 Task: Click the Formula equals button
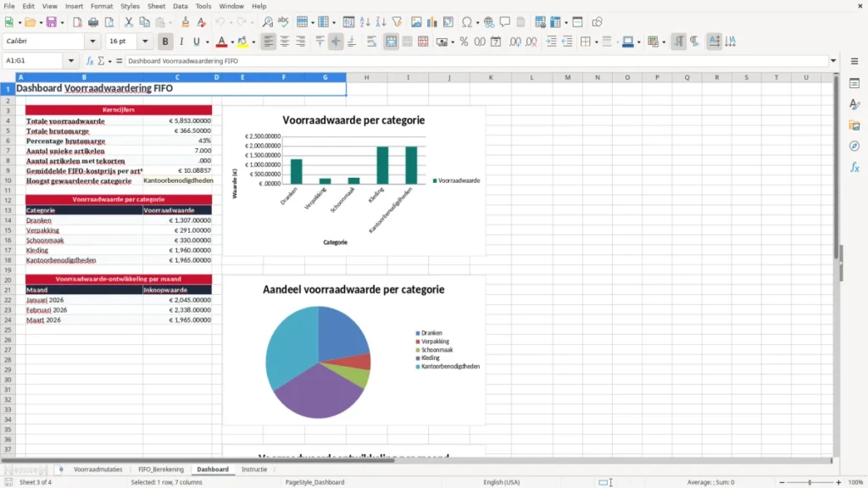click(119, 61)
